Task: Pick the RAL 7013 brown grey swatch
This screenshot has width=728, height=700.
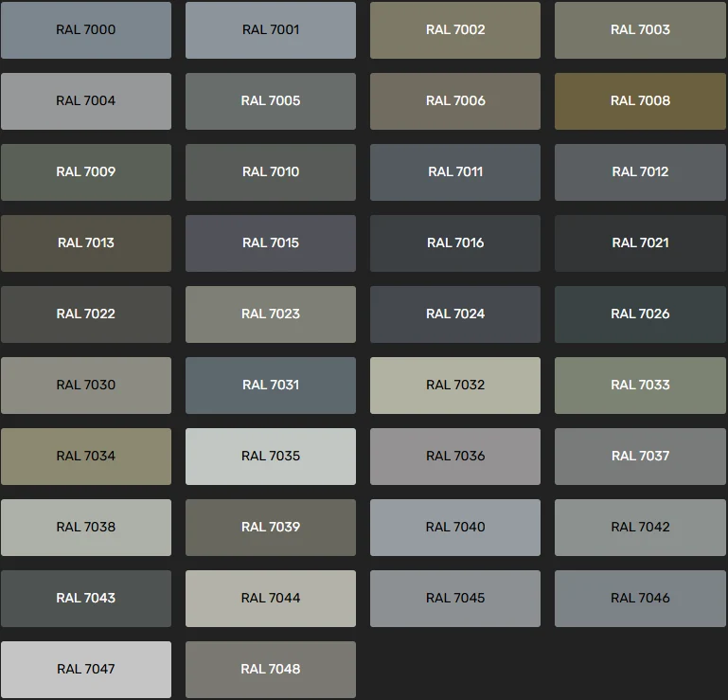Action: pos(86,243)
